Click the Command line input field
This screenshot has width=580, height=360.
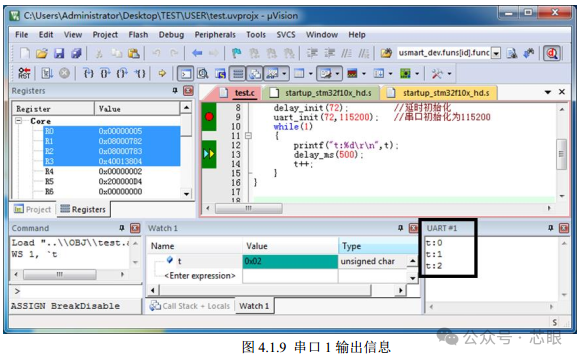(x=76, y=291)
